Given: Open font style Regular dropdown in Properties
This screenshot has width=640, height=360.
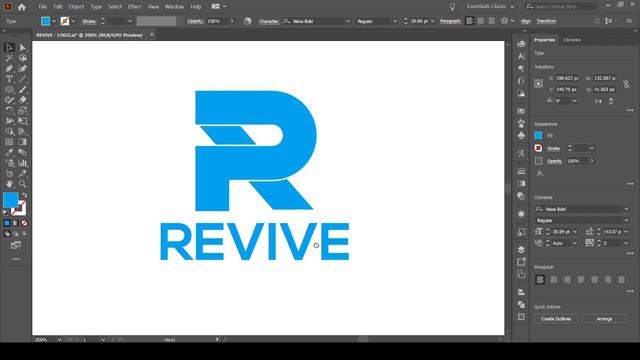Looking at the screenshot, I should coord(626,220).
